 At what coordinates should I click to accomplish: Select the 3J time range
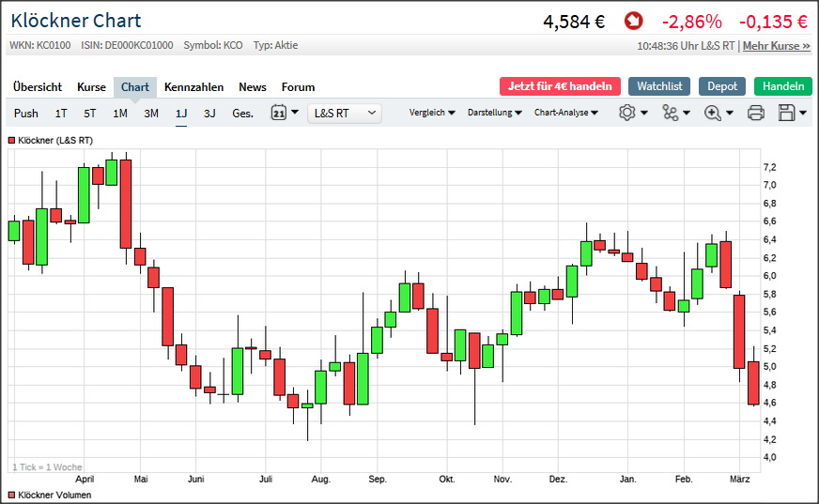[209, 114]
